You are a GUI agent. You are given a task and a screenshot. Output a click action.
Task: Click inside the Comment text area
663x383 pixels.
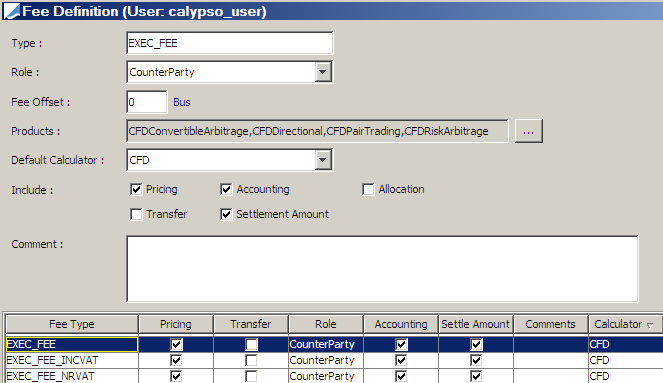tap(382, 269)
